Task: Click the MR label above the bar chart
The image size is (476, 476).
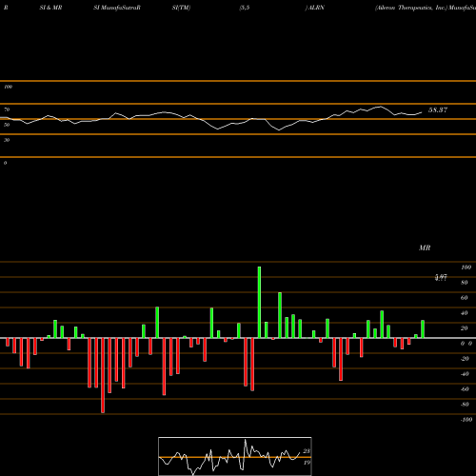Action: tap(425, 248)
